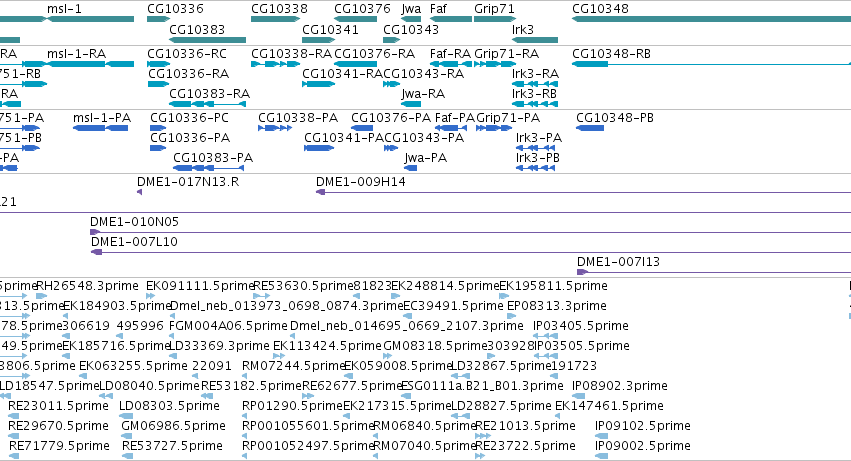Click EST IP09002.5prime
Viewport: 851px width, 461px height.
602,456
